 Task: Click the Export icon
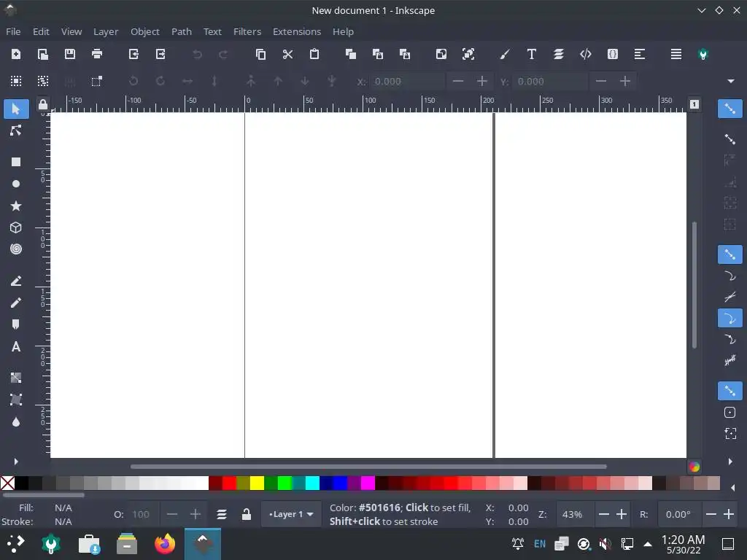click(160, 54)
